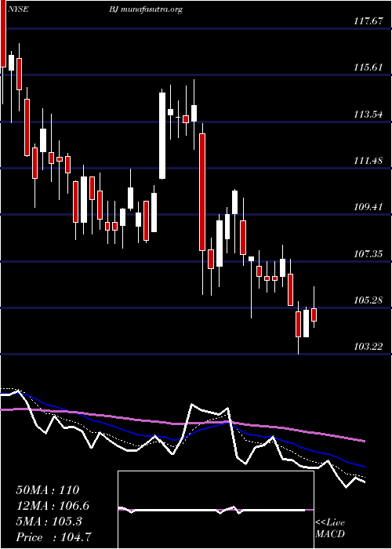
Task: Click the 117.67 price level label
Action: [368, 21]
